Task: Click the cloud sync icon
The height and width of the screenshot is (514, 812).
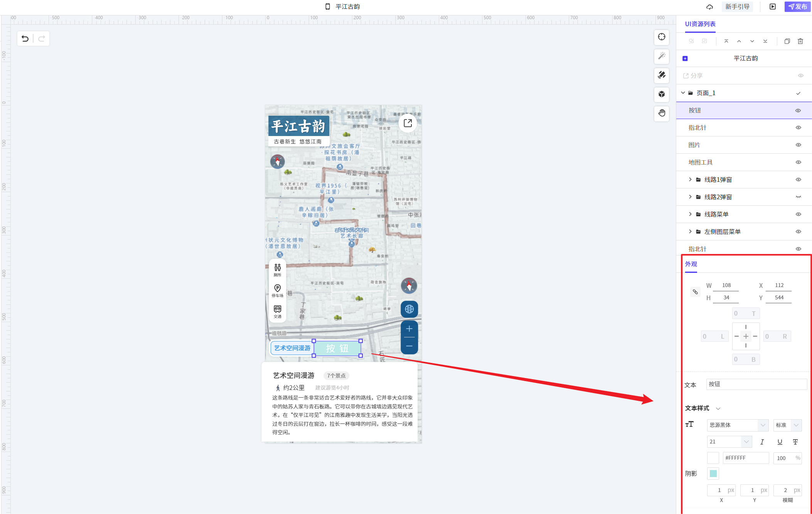Action: [x=709, y=7]
